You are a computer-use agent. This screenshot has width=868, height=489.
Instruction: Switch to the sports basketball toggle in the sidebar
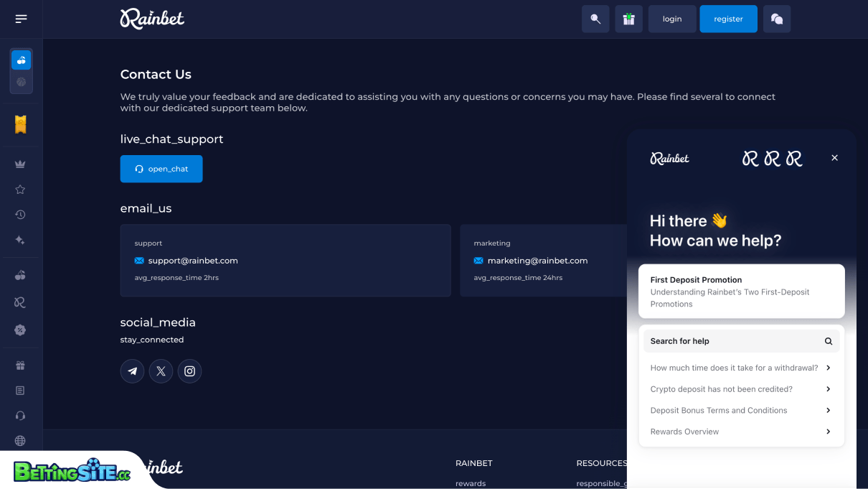click(x=21, y=82)
